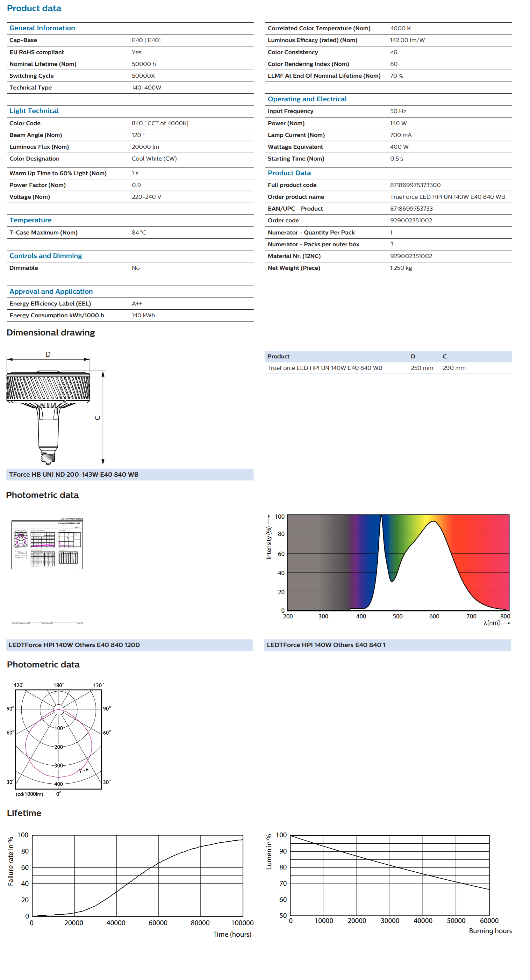Click Nominal Lifetime value "50000 h"

[144, 64]
